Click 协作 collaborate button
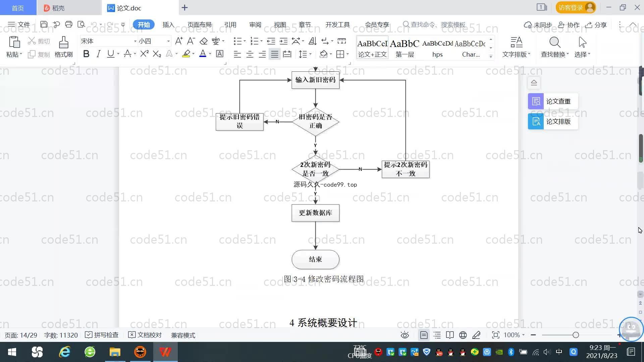The width and height of the screenshot is (644, 362). coord(569,25)
